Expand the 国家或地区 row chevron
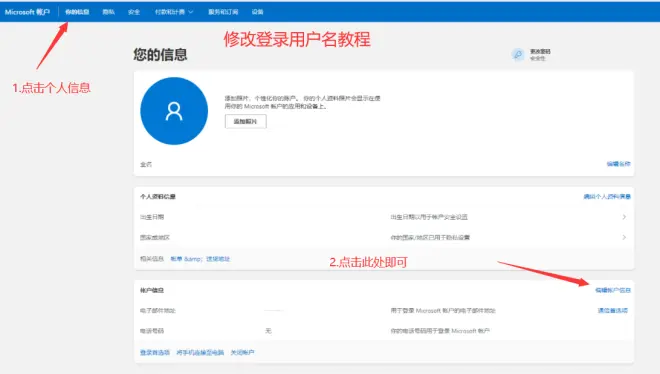Screen dimensions: 660x374 click(624, 237)
